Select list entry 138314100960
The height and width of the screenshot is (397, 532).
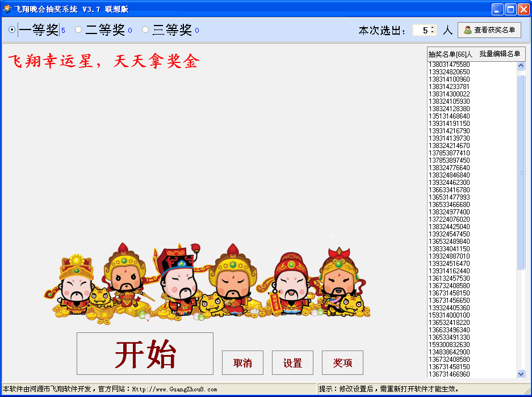pyautogui.click(x=449, y=79)
